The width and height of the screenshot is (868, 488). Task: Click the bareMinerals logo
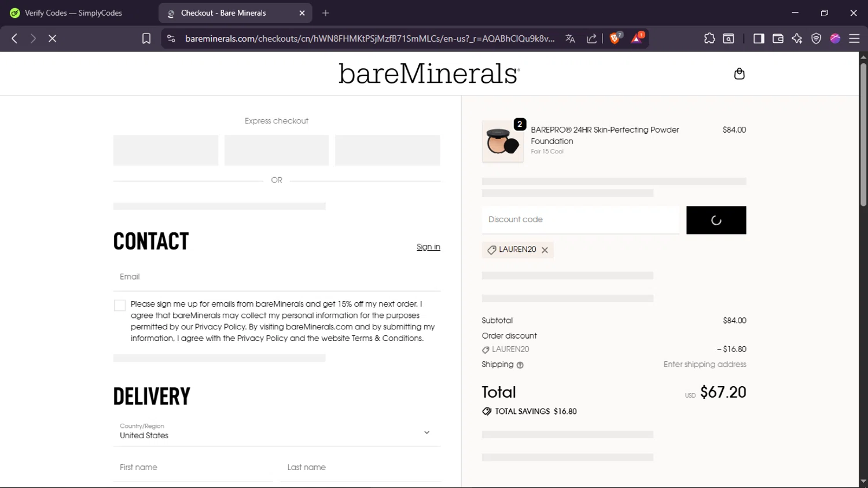tap(429, 74)
